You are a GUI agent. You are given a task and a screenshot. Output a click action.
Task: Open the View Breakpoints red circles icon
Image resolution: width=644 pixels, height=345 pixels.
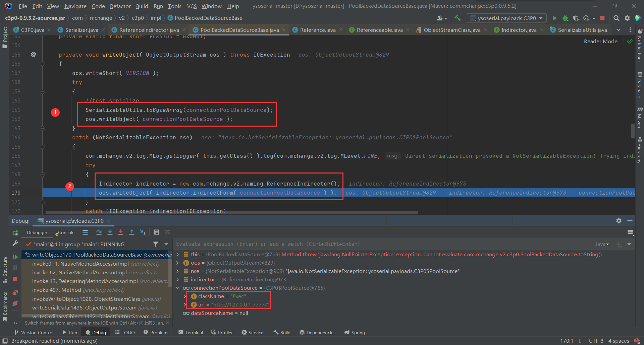pyautogui.click(x=15, y=293)
